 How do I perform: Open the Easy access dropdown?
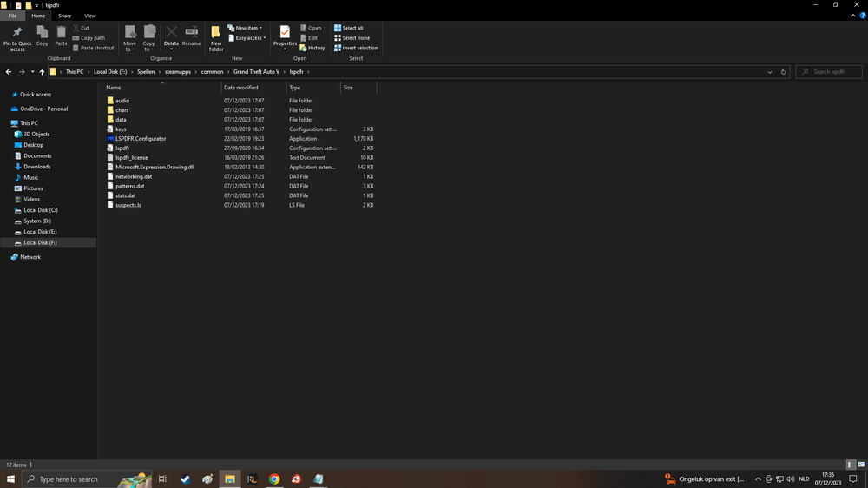pos(247,38)
